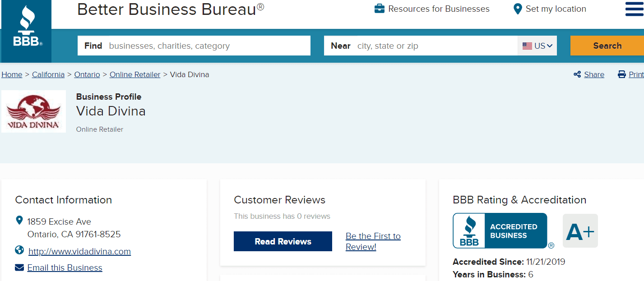
Task: Click the map pin icon by the address
Action: point(19,221)
